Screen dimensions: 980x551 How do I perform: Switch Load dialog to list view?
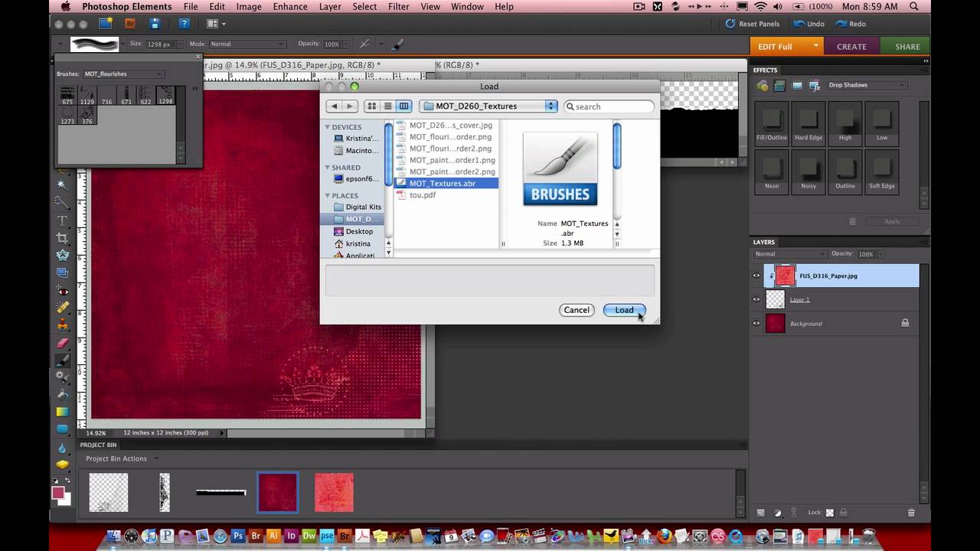[x=387, y=106]
